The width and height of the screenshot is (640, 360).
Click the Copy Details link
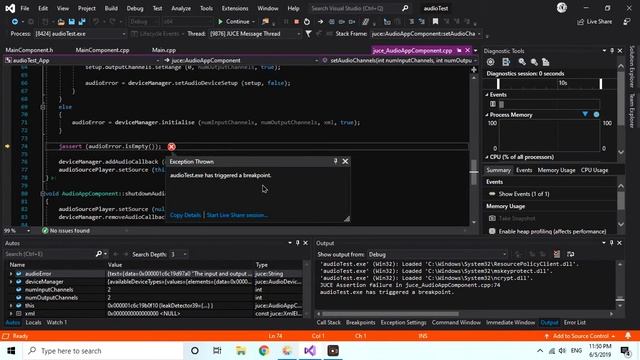[x=185, y=215]
